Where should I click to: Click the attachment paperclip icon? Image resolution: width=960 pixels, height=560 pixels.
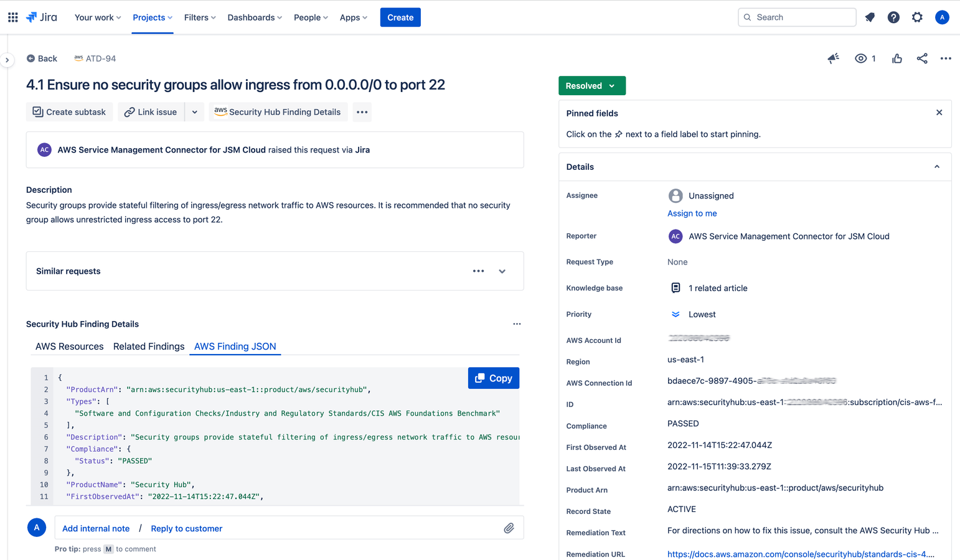pos(509,528)
